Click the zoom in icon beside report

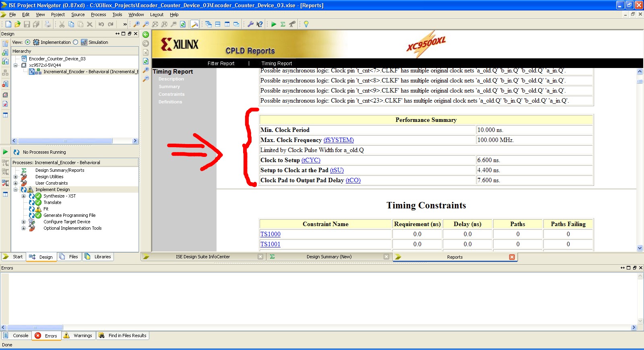point(146,70)
